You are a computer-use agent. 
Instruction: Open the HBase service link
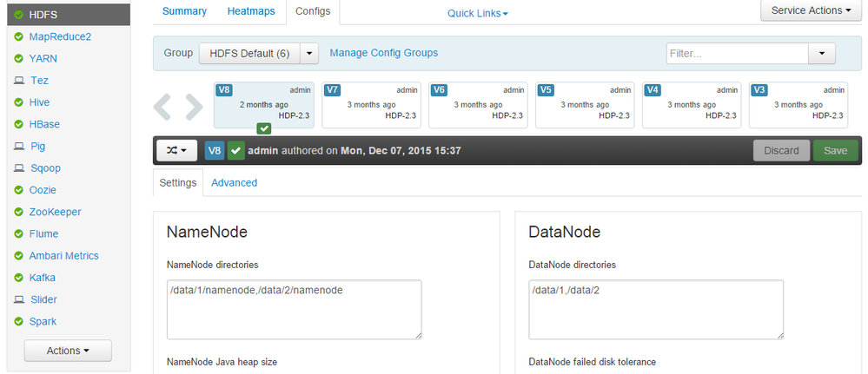pos(44,124)
